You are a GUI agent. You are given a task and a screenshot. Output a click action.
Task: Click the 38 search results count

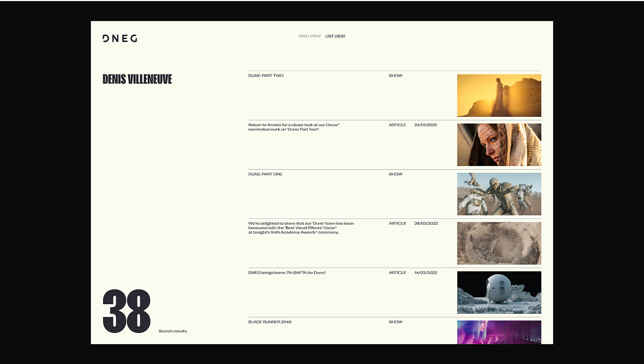tap(126, 311)
